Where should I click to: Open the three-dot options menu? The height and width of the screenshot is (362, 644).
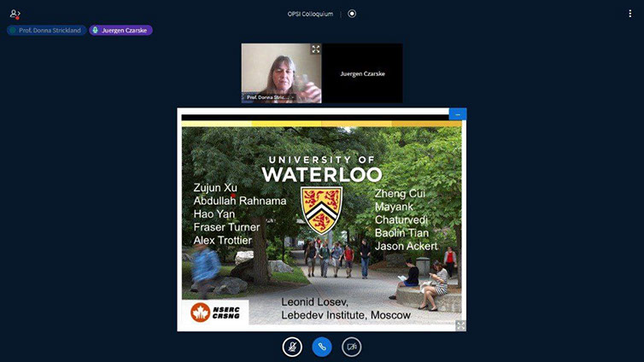coord(630,14)
